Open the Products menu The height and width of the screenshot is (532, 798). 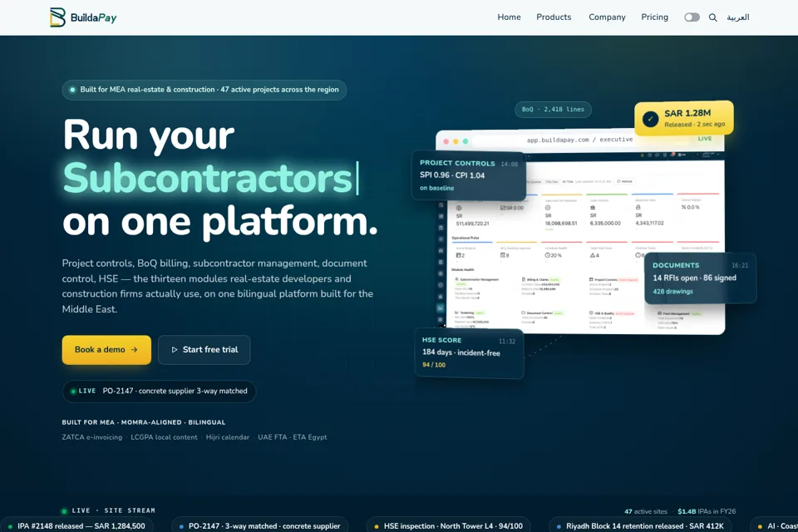(x=554, y=17)
